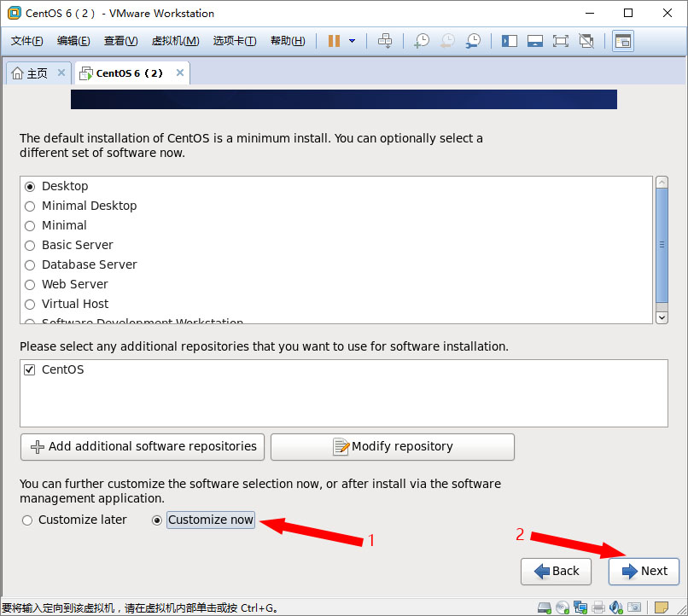
Task: Open the power options dropdown arrow
Action: tap(352, 41)
